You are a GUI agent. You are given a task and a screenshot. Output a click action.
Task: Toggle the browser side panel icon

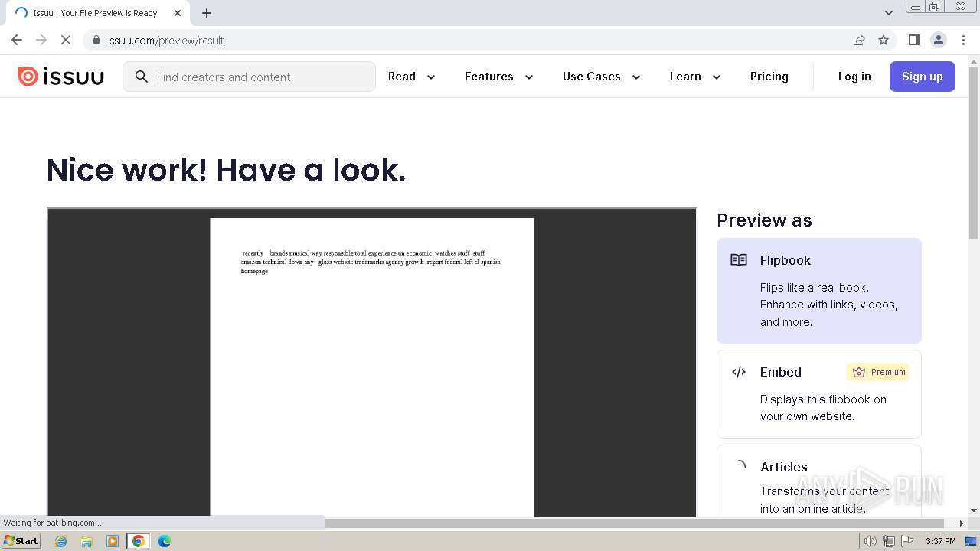[914, 40]
